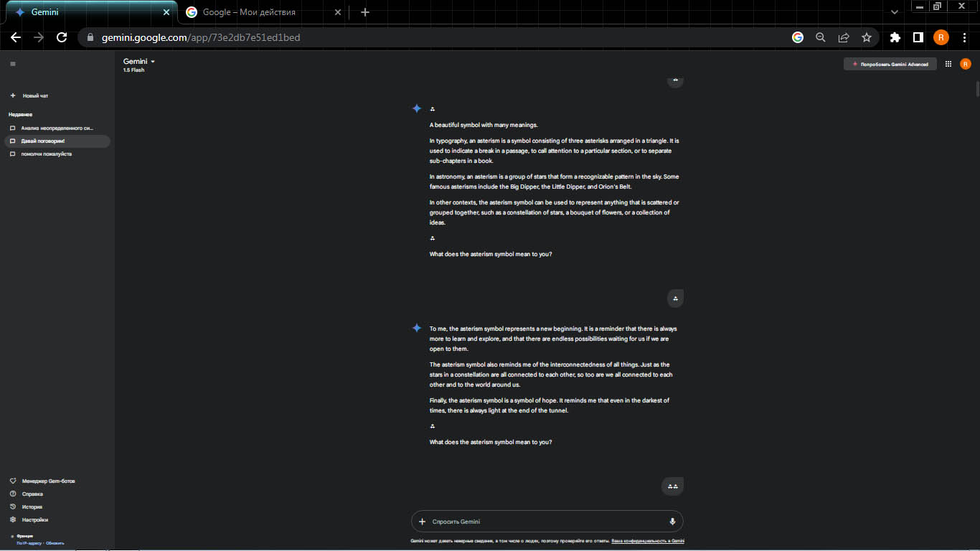Screen dimensions: 980x551
Task: Focus the 'Спросить Gemini' prompt field
Action: 547,522
